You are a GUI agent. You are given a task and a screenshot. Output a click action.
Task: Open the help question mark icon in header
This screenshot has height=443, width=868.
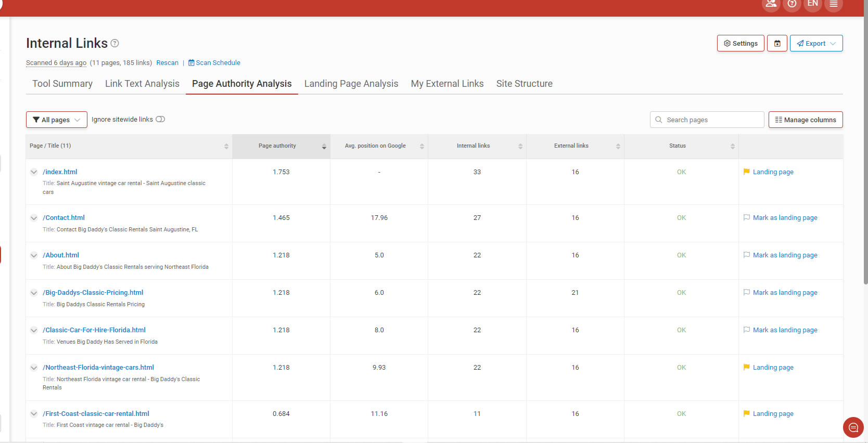tap(792, 4)
